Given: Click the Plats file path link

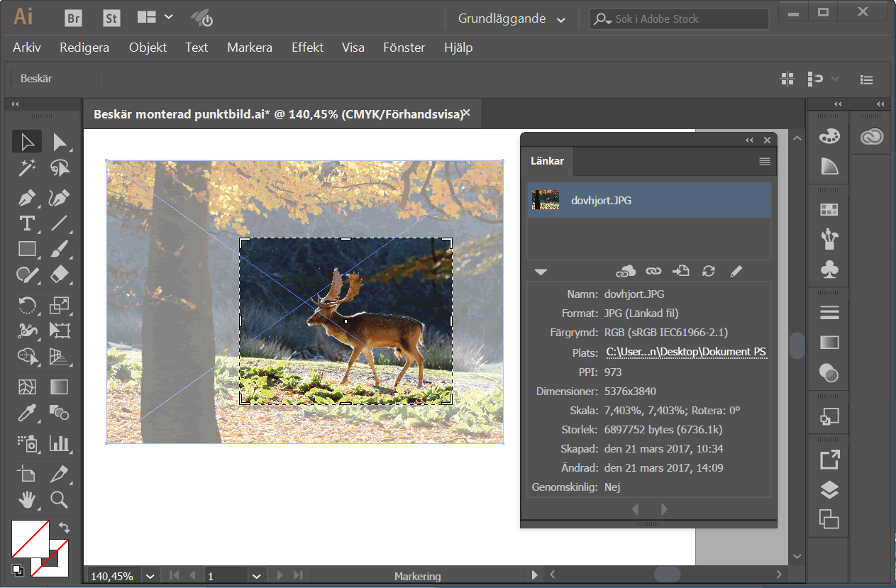Looking at the screenshot, I should click(685, 353).
